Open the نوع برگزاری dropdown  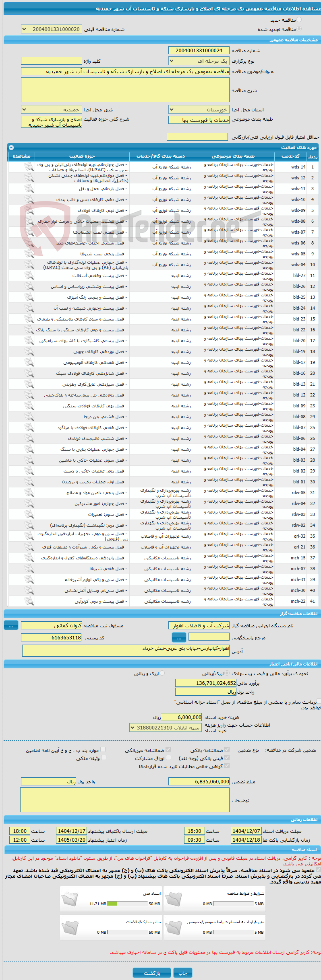click(x=199, y=61)
